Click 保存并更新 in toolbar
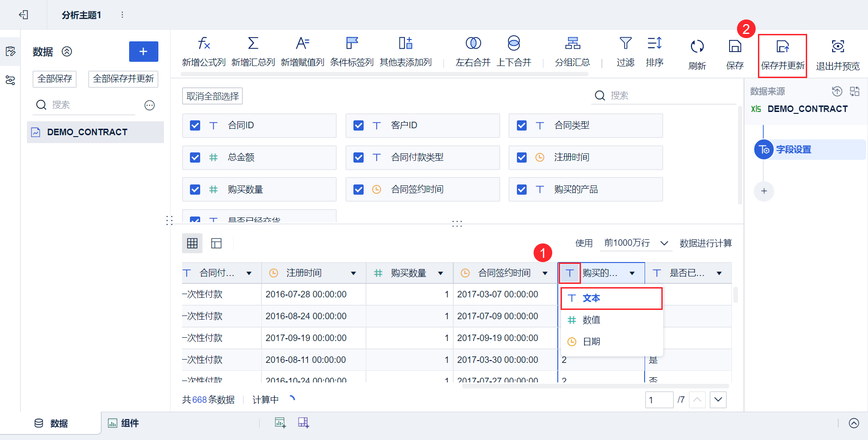The image size is (868, 440). pyautogui.click(x=783, y=55)
